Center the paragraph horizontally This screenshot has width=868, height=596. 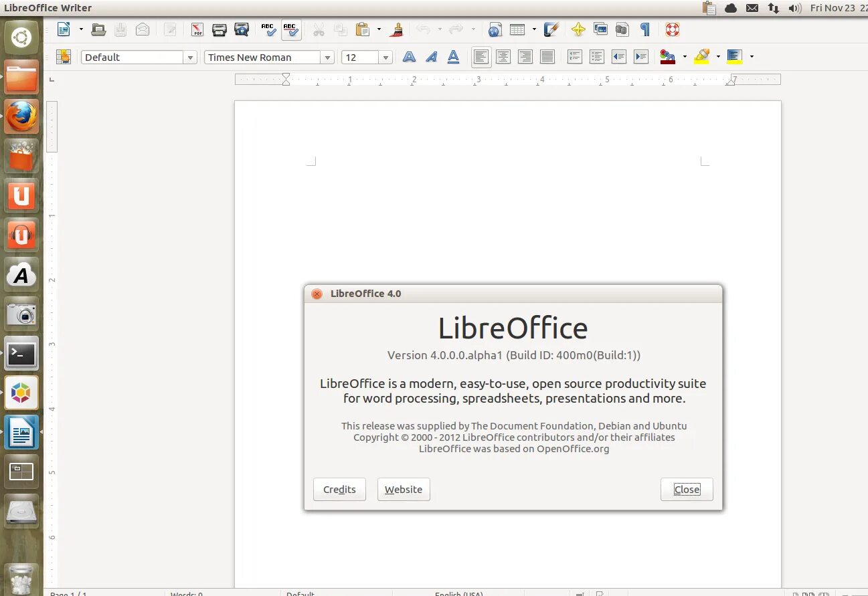pos(503,57)
